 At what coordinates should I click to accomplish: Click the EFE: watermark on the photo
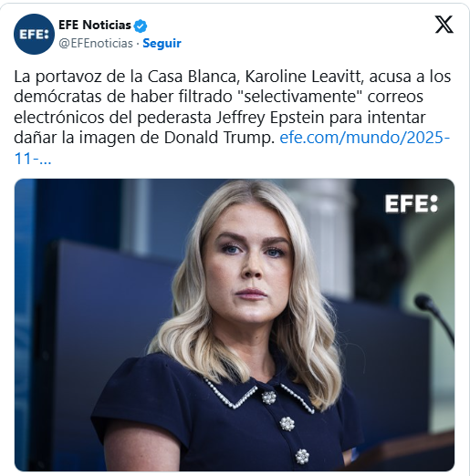pos(412,203)
